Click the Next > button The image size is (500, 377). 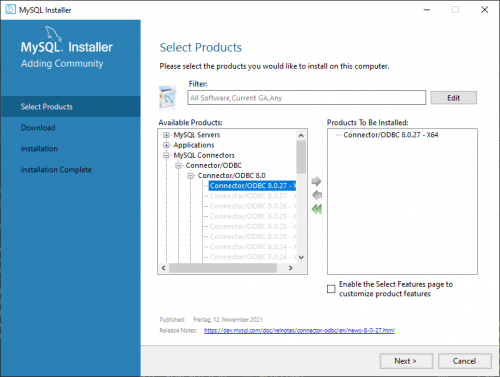tap(406, 361)
